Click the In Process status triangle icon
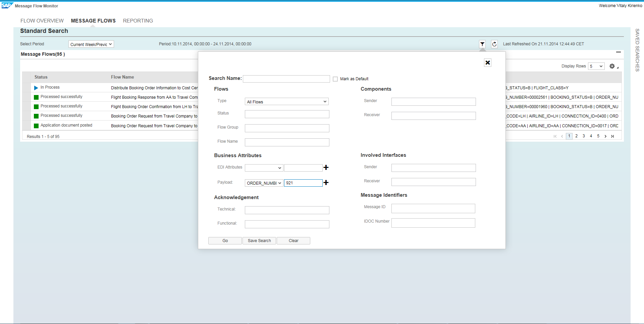The width and height of the screenshot is (644, 324). tap(36, 88)
